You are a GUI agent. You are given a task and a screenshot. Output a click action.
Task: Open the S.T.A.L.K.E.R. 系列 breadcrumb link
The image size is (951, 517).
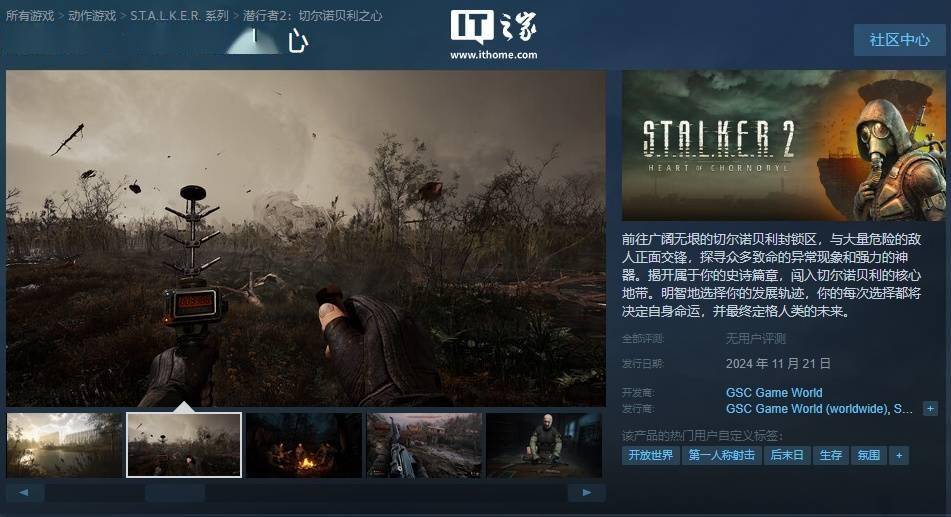[179, 16]
